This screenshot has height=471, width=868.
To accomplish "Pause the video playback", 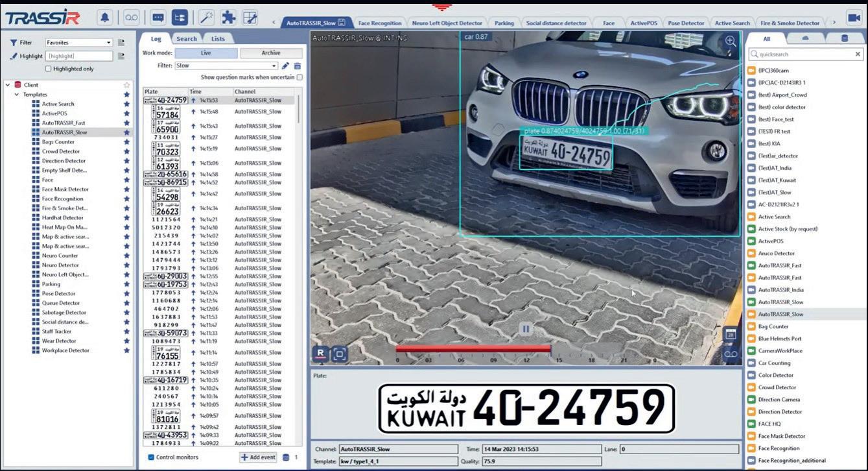I will (x=526, y=329).
